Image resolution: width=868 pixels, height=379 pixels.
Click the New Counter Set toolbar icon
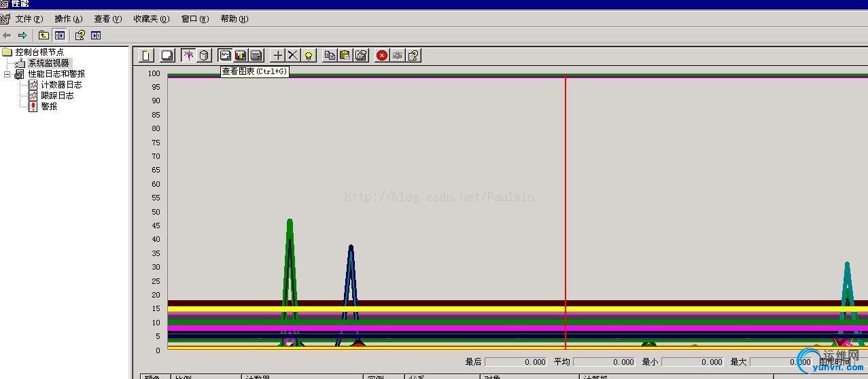(146, 55)
